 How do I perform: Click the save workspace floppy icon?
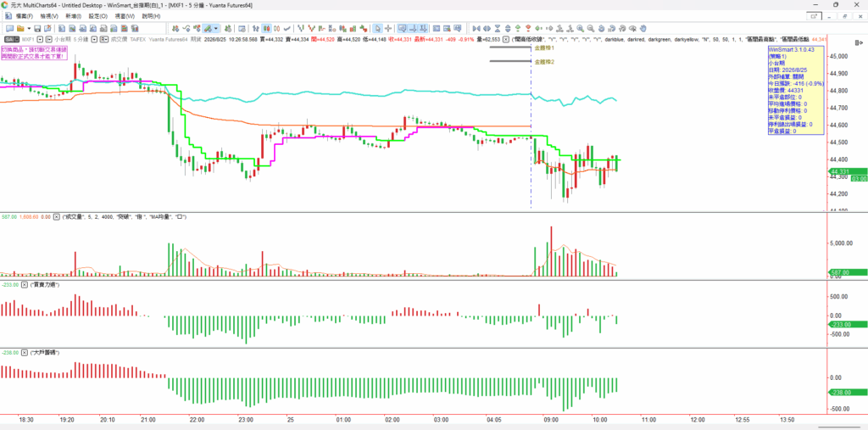coord(37,28)
